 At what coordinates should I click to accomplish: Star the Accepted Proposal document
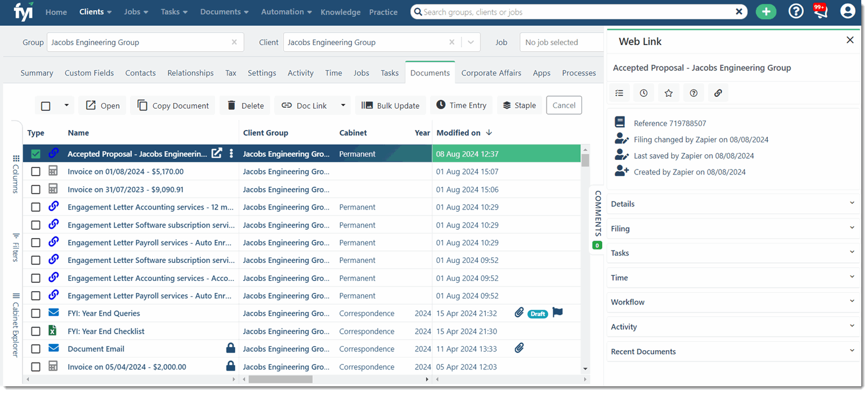pyautogui.click(x=668, y=93)
